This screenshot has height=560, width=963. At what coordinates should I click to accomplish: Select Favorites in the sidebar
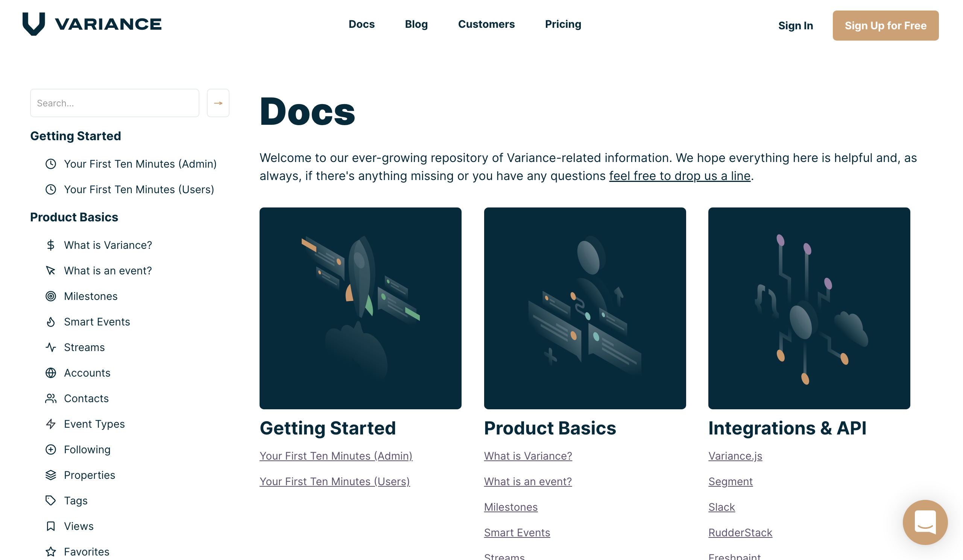click(x=87, y=552)
